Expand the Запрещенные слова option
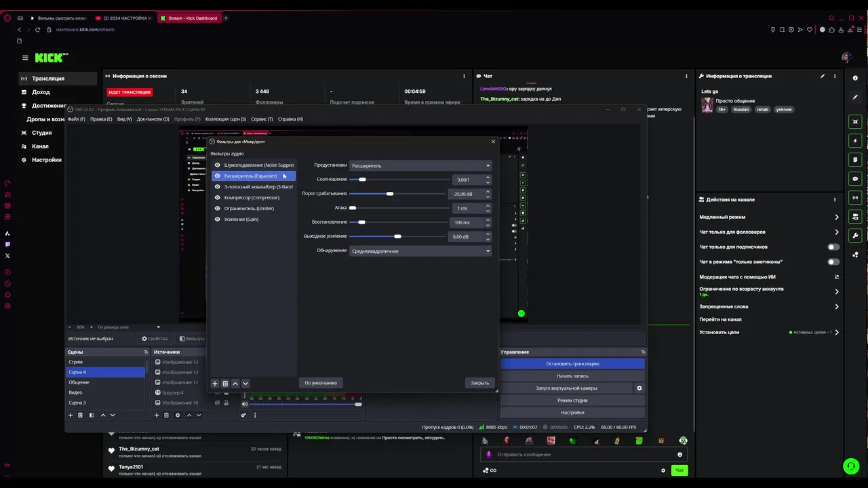The image size is (868, 488). click(x=836, y=306)
